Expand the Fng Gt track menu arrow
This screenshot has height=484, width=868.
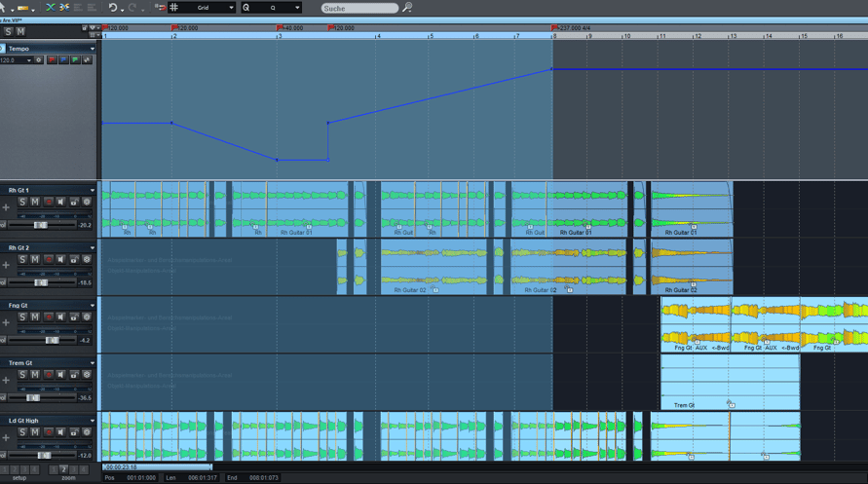[92, 306]
